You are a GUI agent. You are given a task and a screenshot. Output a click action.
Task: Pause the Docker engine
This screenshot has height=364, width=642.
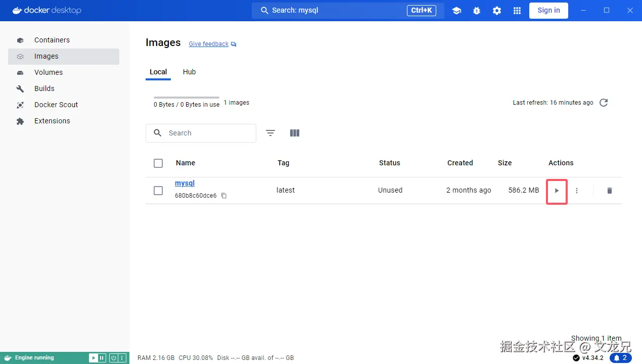(102, 357)
